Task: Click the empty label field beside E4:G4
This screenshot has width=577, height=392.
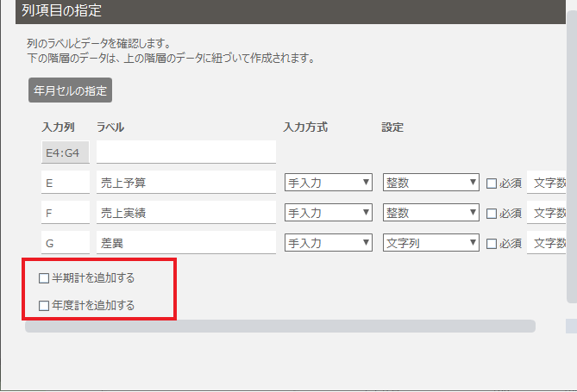Action: pos(185,152)
